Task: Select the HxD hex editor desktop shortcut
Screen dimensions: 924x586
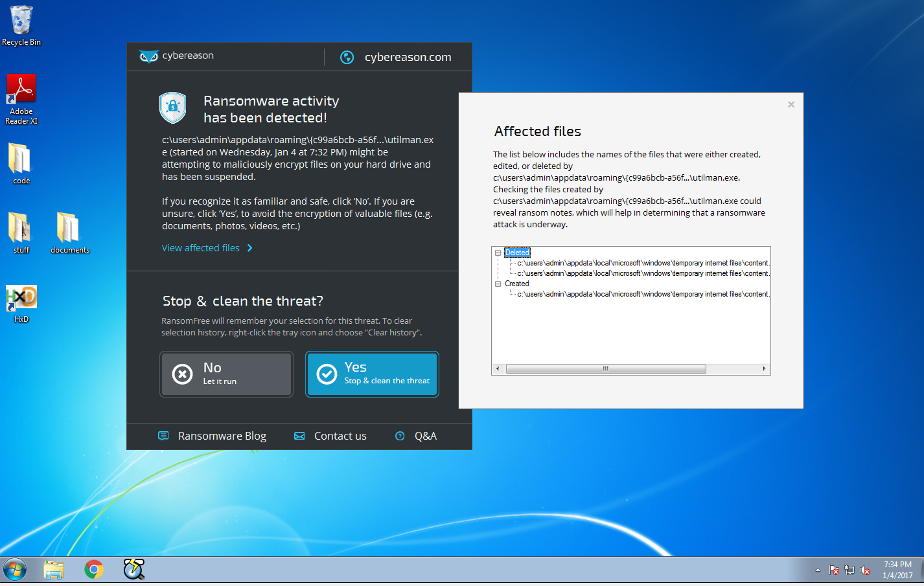Action: coord(21,304)
